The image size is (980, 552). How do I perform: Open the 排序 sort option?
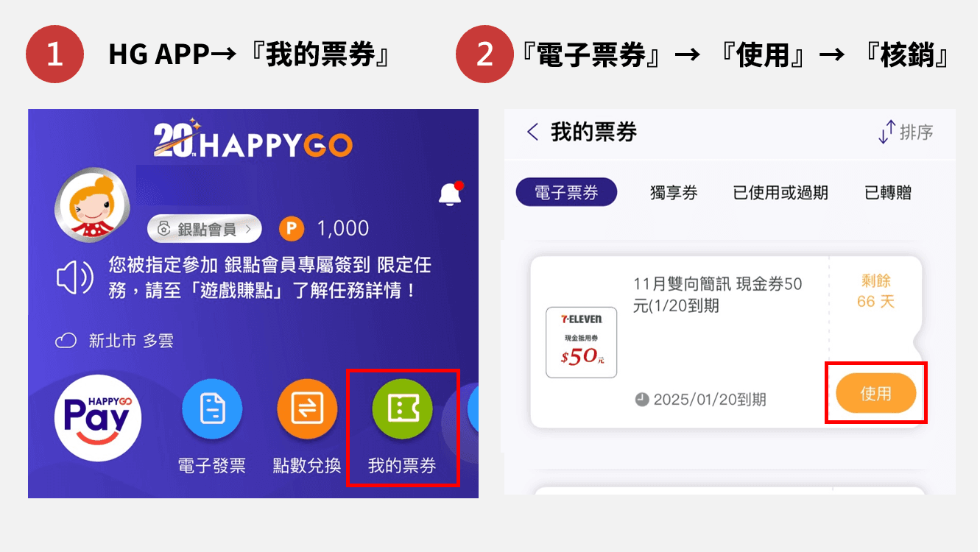(906, 132)
